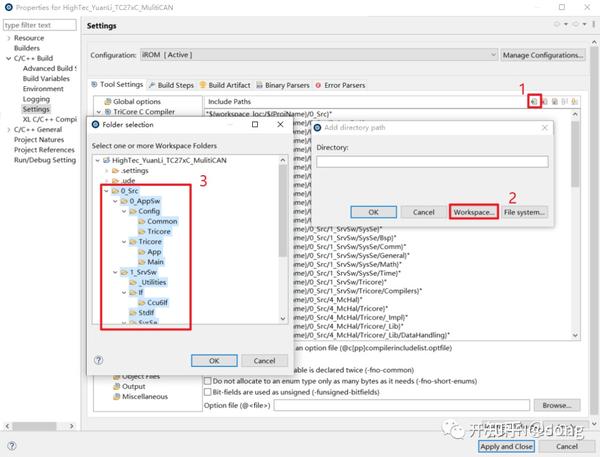Click the Edit include path icon
600x457 pixels.
click(x=554, y=101)
